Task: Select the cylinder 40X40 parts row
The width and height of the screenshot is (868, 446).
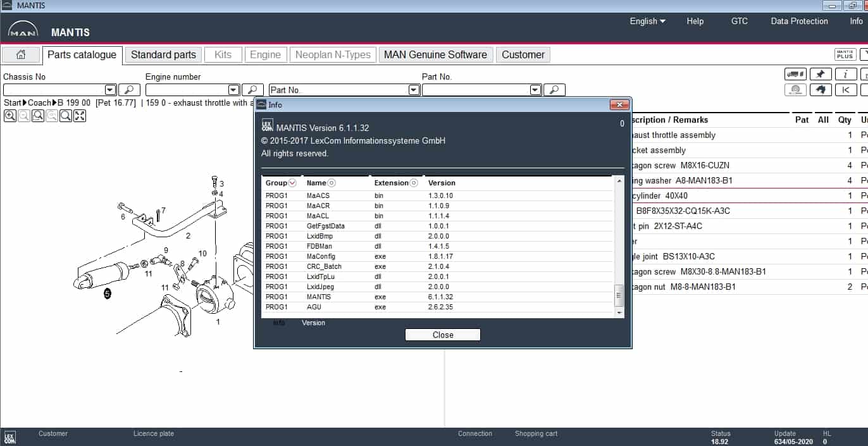Action: 750,195
